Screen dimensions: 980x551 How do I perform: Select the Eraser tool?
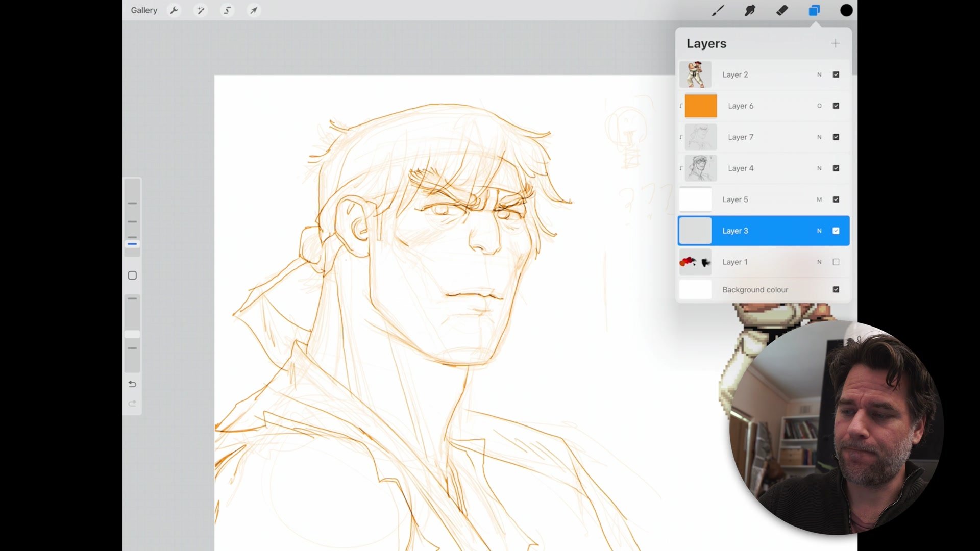(x=782, y=10)
